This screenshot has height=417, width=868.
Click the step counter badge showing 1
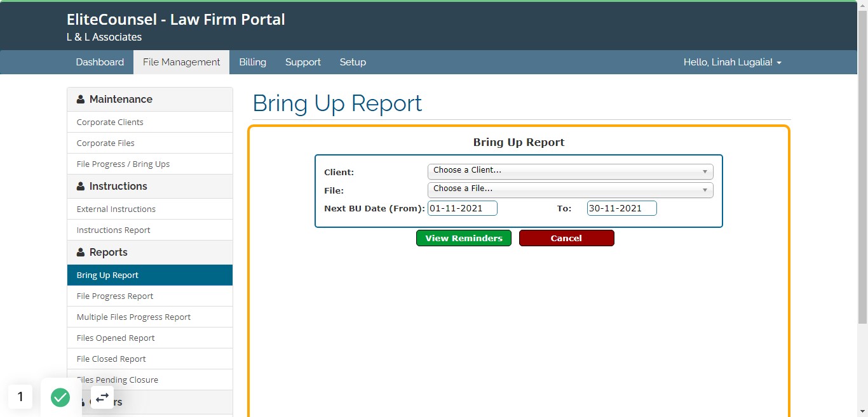click(20, 397)
